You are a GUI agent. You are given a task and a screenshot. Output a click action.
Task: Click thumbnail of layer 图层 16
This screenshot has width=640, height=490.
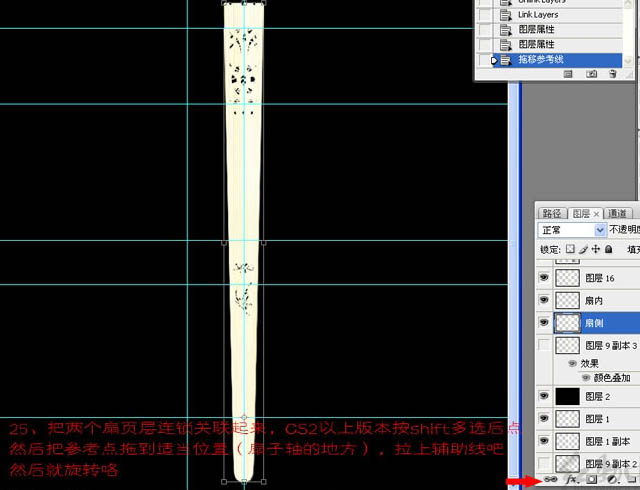567,278
